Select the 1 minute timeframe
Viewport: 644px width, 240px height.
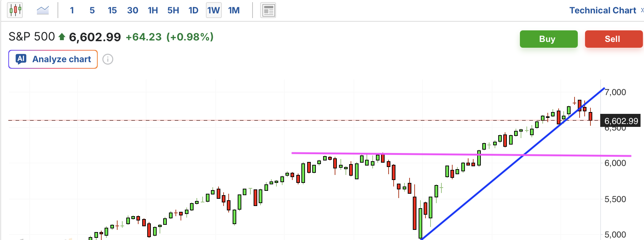tap(72, 10)
